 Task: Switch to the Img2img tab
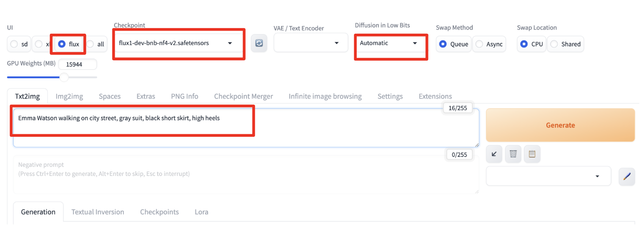[x=69, y=96]
